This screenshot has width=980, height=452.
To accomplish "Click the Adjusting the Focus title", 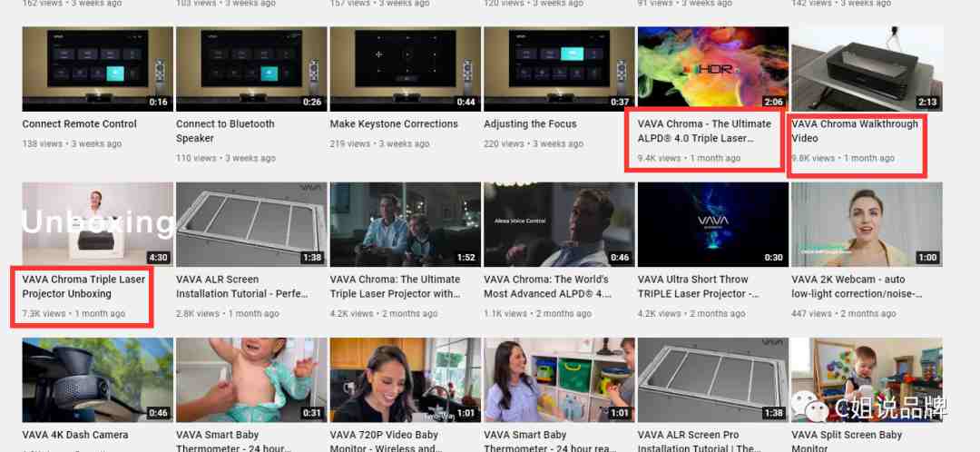I will pos(530,123).
